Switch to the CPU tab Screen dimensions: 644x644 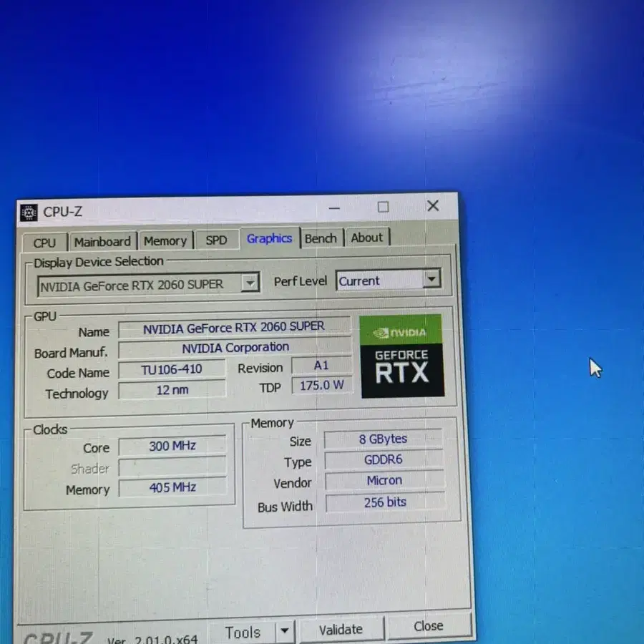click(44, 243)
